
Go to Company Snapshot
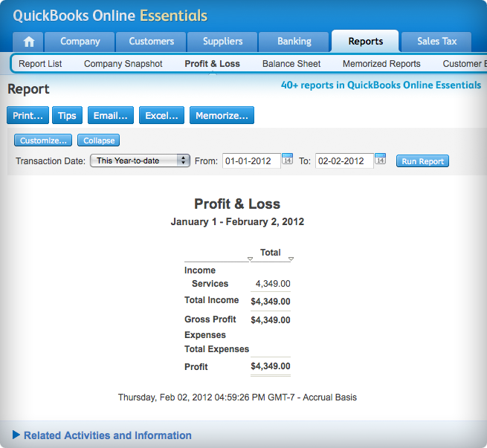click(x=123, y=64)
